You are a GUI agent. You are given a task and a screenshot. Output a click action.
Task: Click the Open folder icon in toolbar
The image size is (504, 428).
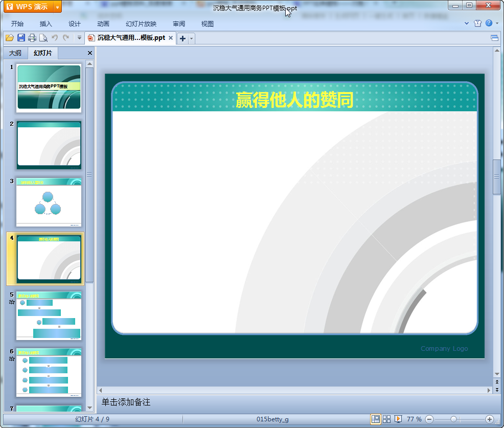[x=9, y=38]
